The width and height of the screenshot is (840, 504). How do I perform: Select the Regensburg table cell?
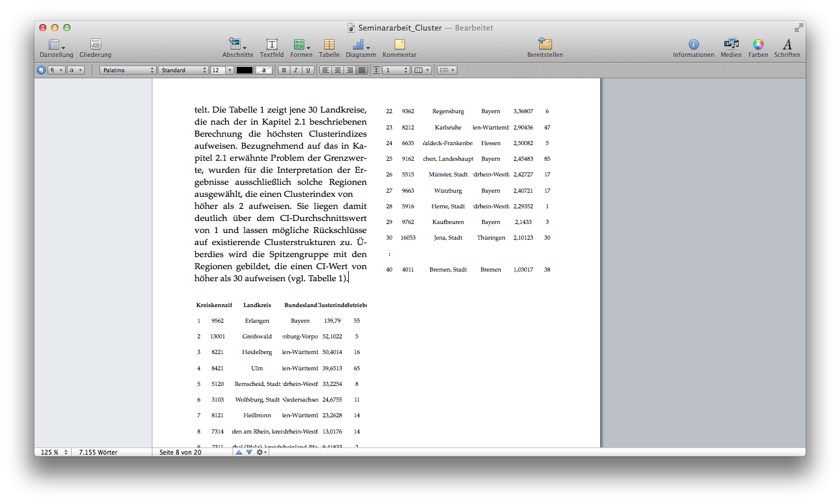pos(448,111)
